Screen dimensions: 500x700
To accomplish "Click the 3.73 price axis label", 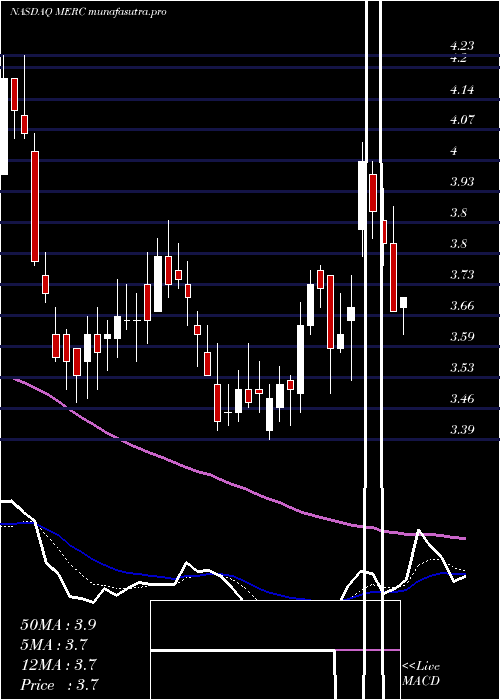I will [462, 274].
